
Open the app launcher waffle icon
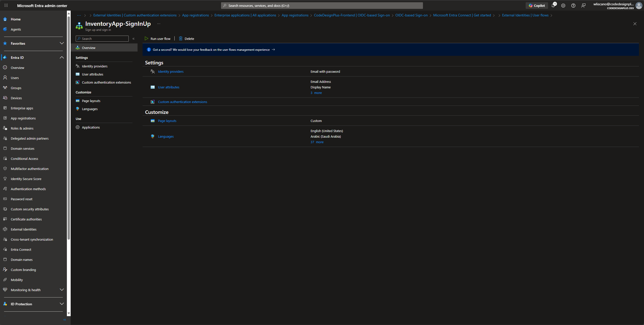pos(6,5)
